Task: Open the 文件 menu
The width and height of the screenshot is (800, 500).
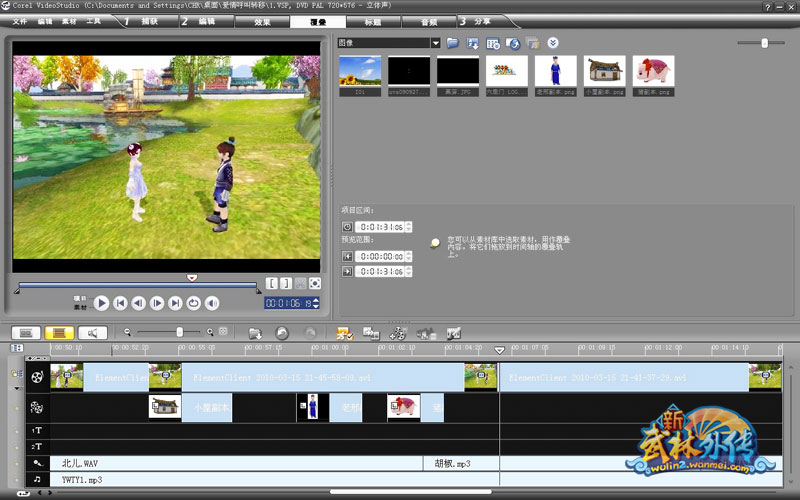Action: (x=19, y=21)
